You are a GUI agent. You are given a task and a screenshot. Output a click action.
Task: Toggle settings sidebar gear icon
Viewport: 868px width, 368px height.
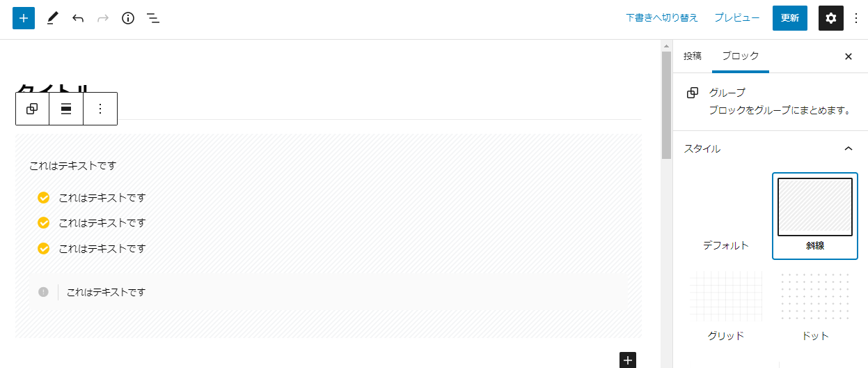[x=830, y=18]
